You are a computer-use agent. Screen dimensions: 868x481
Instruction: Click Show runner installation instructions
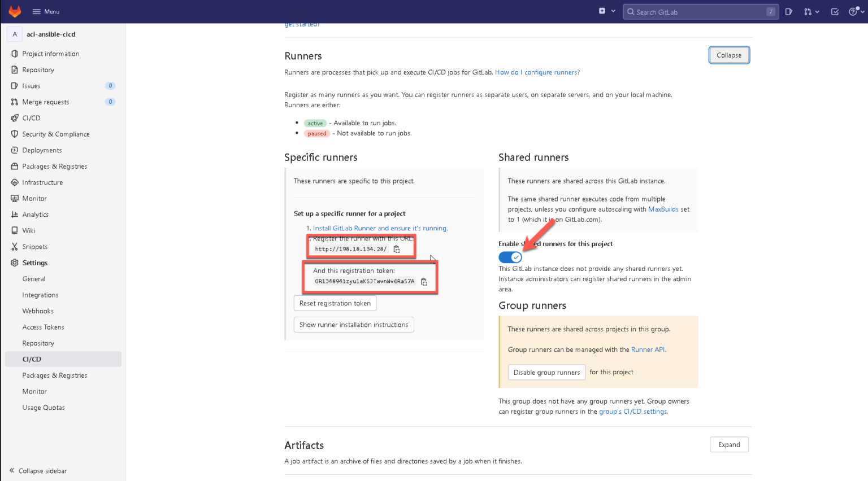coord(354,325)
